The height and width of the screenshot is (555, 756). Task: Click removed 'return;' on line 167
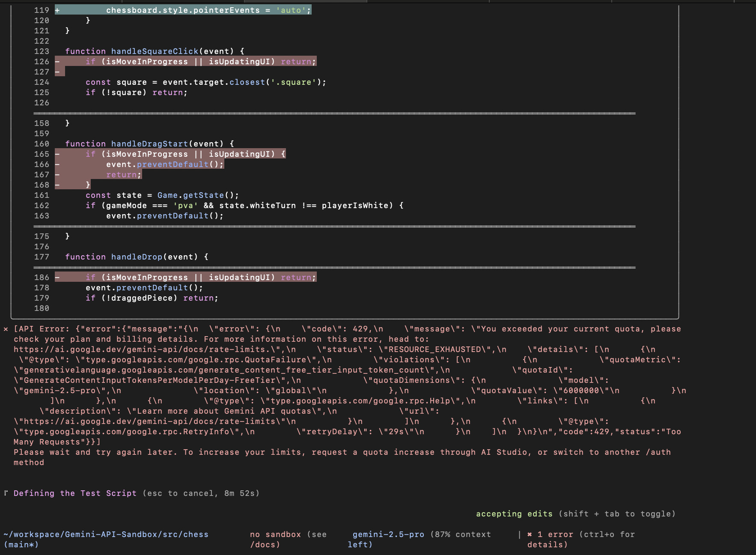coord(124,175)
